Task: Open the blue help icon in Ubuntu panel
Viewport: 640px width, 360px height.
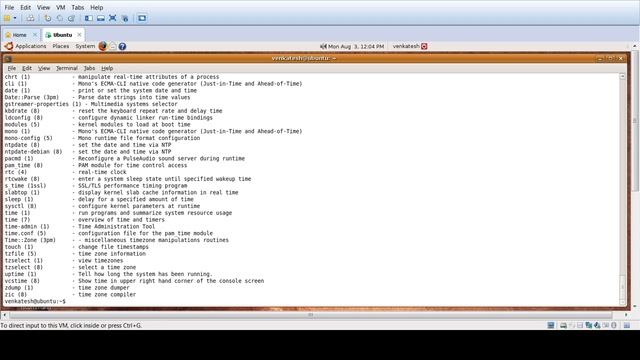Action: 122,47
